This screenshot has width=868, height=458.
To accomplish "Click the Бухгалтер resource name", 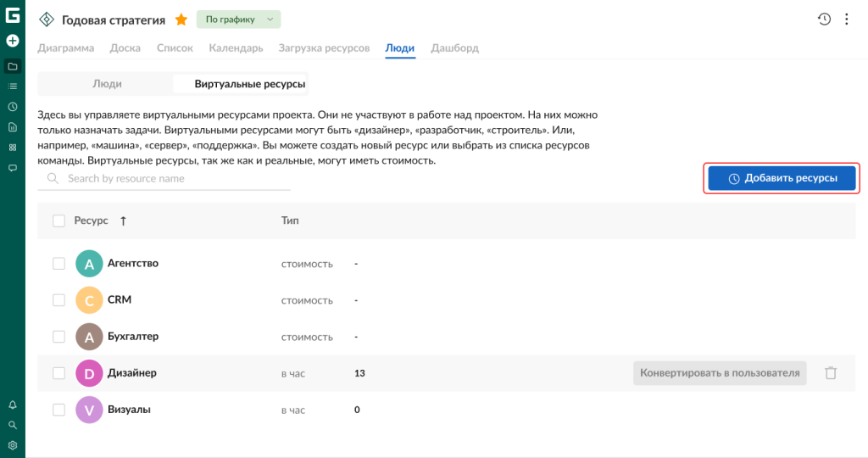I will (x=133, y=337).
